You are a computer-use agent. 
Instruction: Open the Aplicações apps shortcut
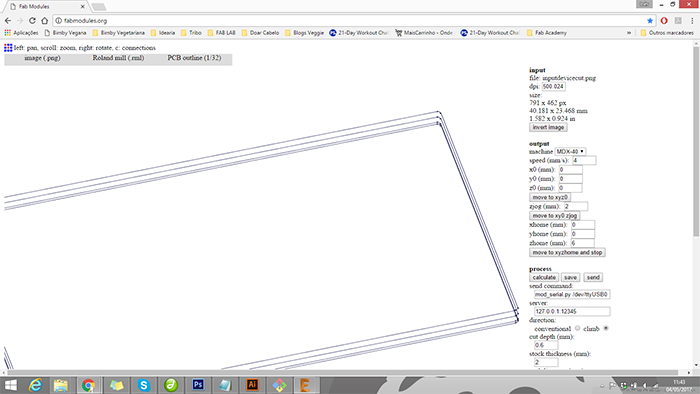click(x=21, y=33)
